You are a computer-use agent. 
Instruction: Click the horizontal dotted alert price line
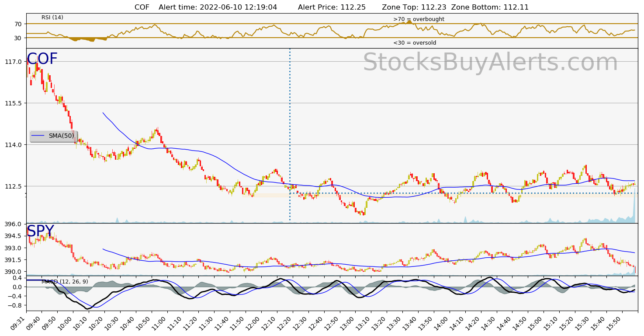(463, 193)
